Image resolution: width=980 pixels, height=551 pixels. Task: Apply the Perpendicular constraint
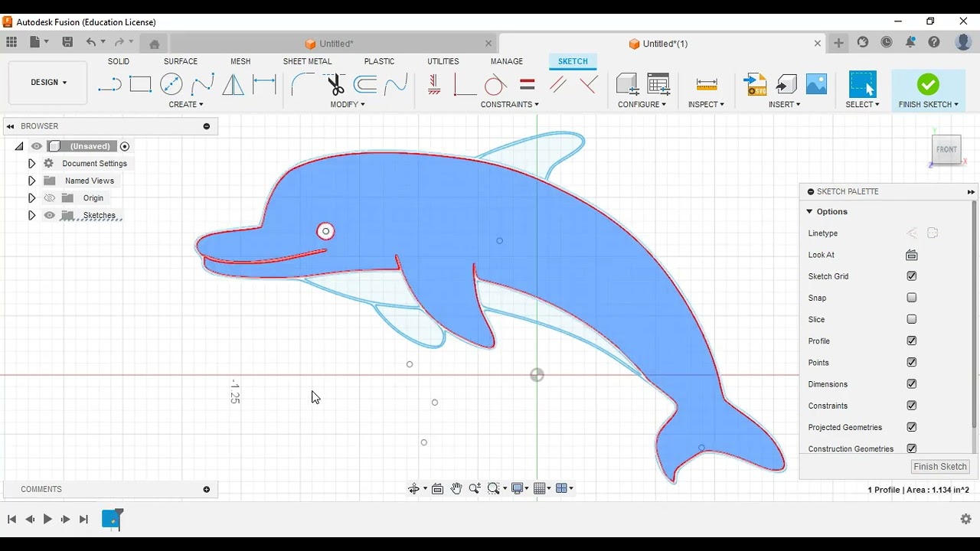tap(589, 84)
